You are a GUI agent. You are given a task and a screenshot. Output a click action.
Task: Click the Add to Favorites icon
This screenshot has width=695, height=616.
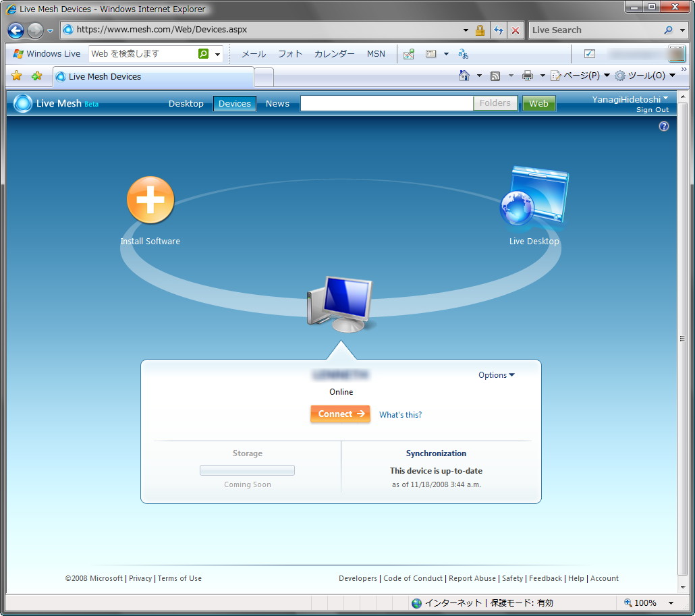37,76
